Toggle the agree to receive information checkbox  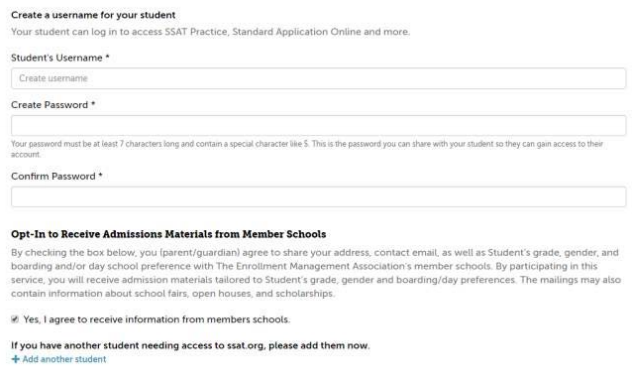(x=15, y=319)
